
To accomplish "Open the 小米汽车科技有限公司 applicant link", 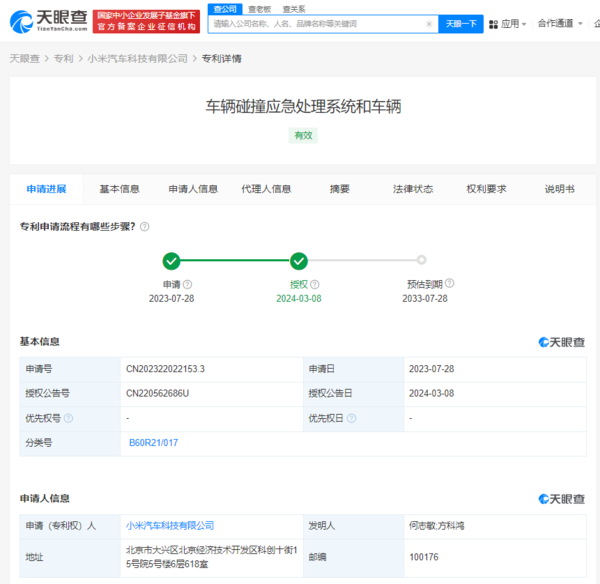I will (169, 525).
